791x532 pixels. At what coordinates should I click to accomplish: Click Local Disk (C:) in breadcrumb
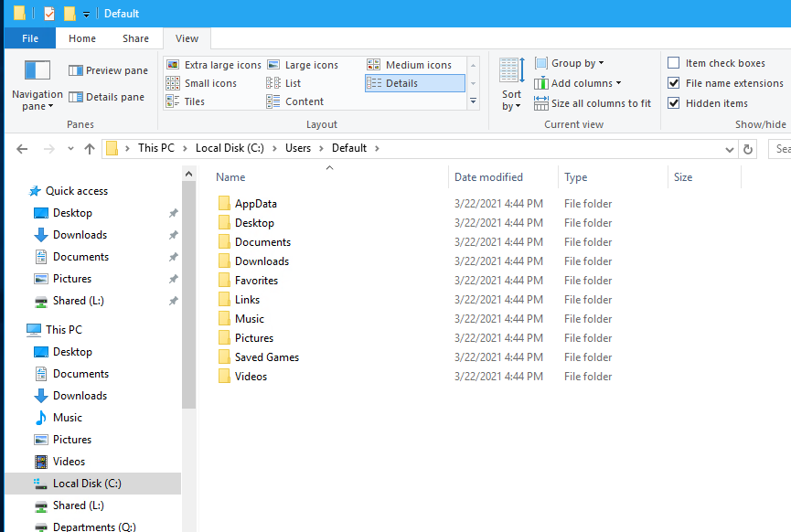pos(230,148)
